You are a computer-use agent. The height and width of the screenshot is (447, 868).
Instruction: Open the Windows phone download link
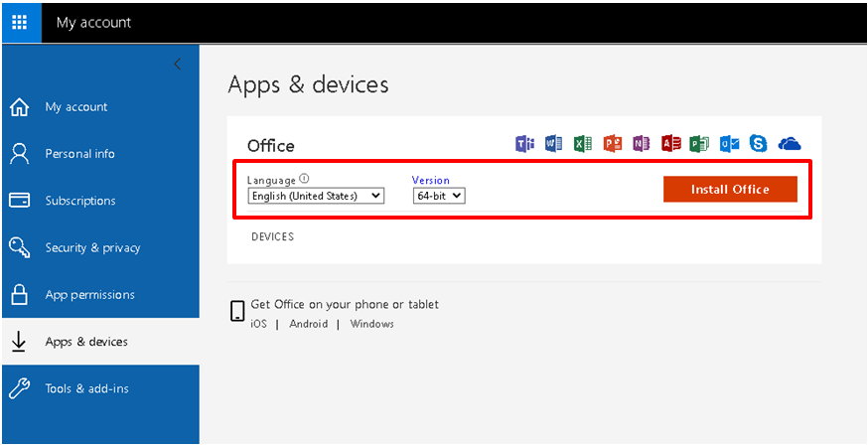click(372, 324)
